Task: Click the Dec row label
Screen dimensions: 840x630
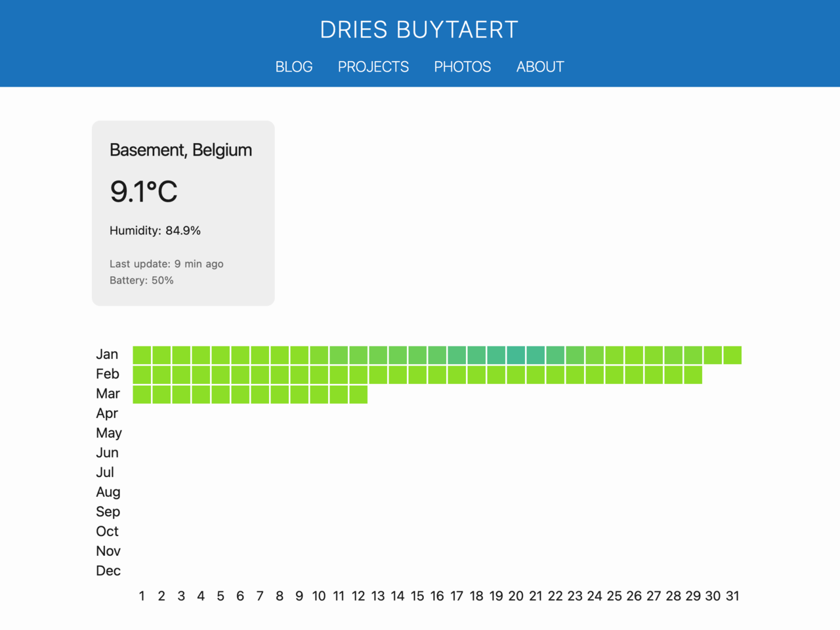Action: click(x=108, y=571)
